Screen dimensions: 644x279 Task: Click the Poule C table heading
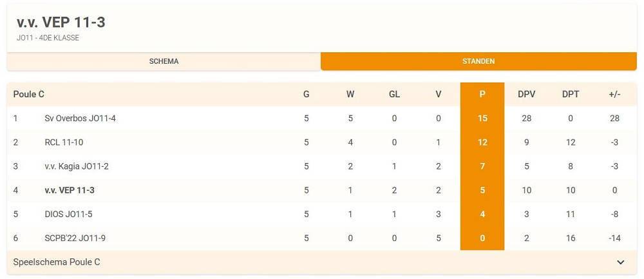coord(29,94)
